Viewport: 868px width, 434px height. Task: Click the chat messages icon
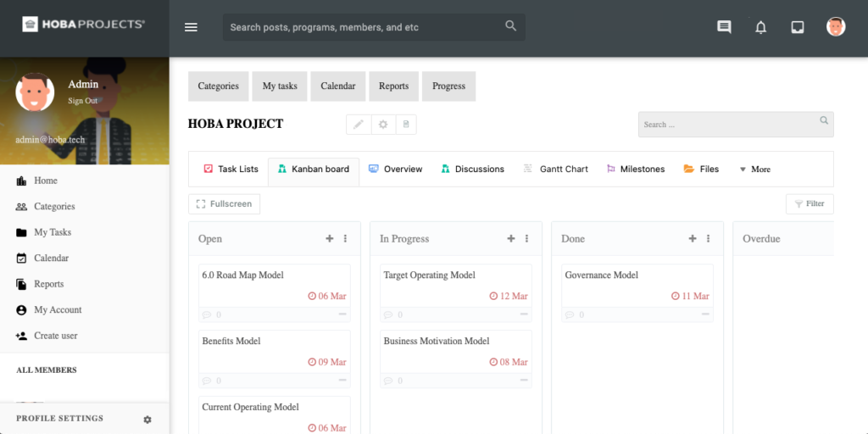[724, 27]
